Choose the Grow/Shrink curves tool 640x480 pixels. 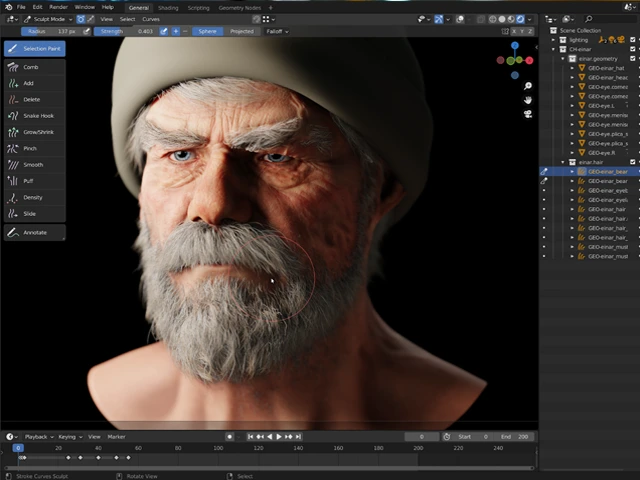tap(36, 132)
